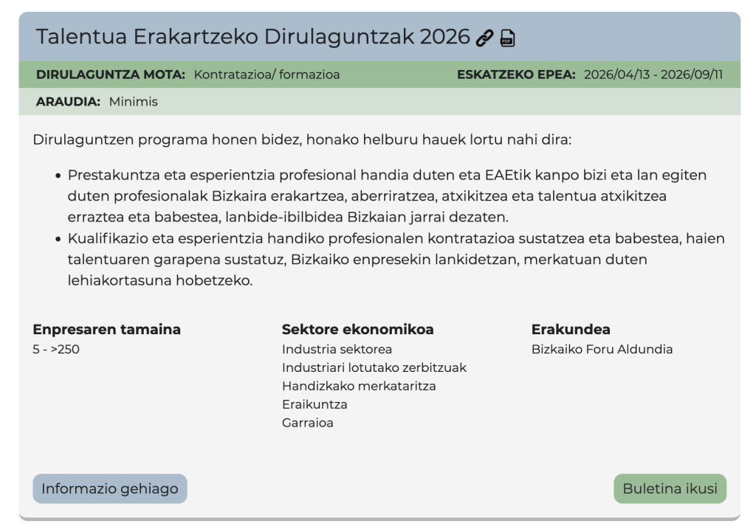Click the ESKATZEKO EPEA label
The width and height of the screenshot is (756, 532).
click(516, 75)
